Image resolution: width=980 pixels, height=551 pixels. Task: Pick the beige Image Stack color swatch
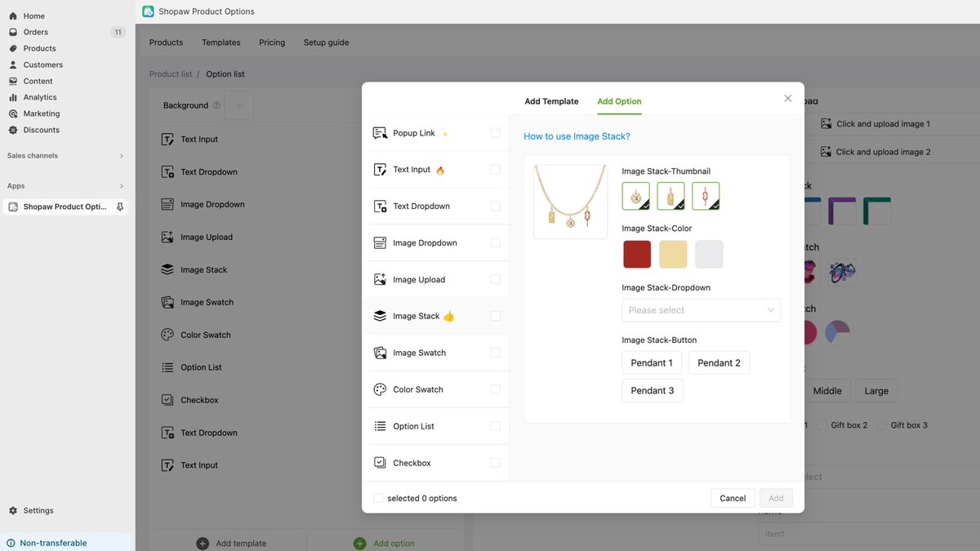click(x=673, y=254)
